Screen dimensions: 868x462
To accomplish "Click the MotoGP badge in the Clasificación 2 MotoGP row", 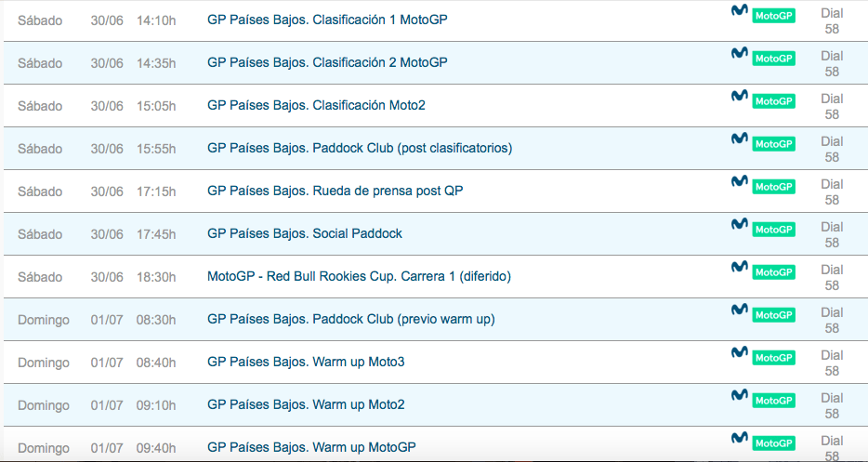I will point(773,58).
